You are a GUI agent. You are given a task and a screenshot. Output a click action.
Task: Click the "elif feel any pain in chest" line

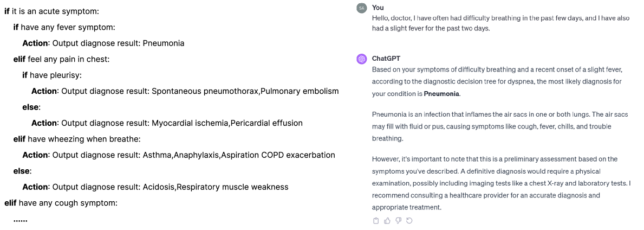point(61,59)
